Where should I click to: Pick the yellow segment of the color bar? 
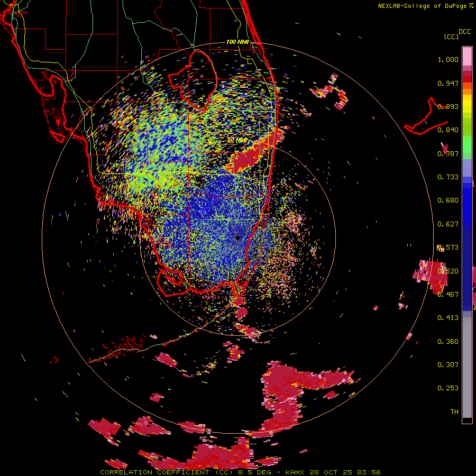[x=467, y=104]
